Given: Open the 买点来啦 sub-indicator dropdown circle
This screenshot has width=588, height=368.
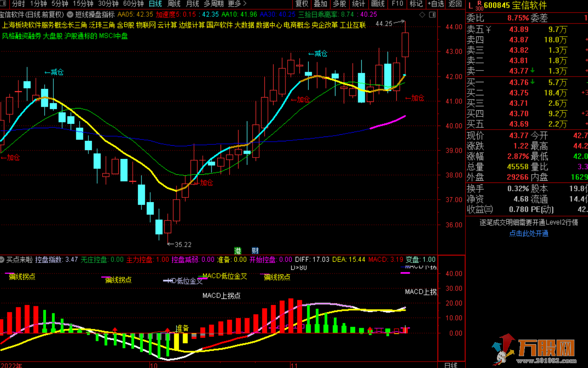Looking at the screenshot, I should [3, 259].
